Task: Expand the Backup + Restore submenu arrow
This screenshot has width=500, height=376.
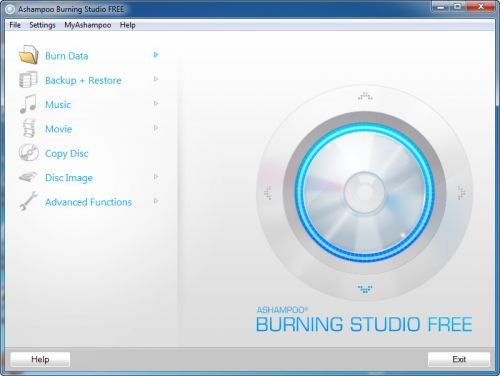Action: (x=156, y=79)
